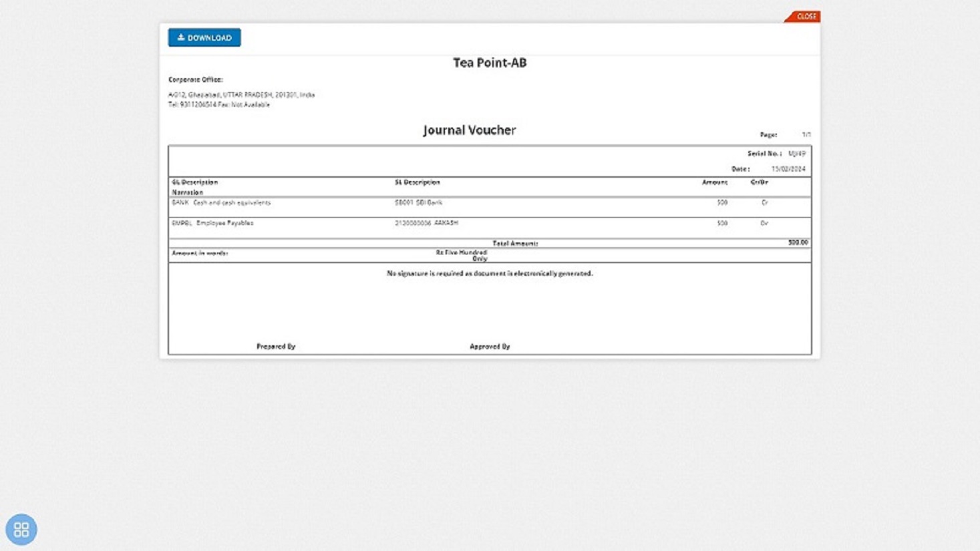The image size is (980, 551).
Task: Click the Journal Voucher heading
Action: (x=469, y=130)
